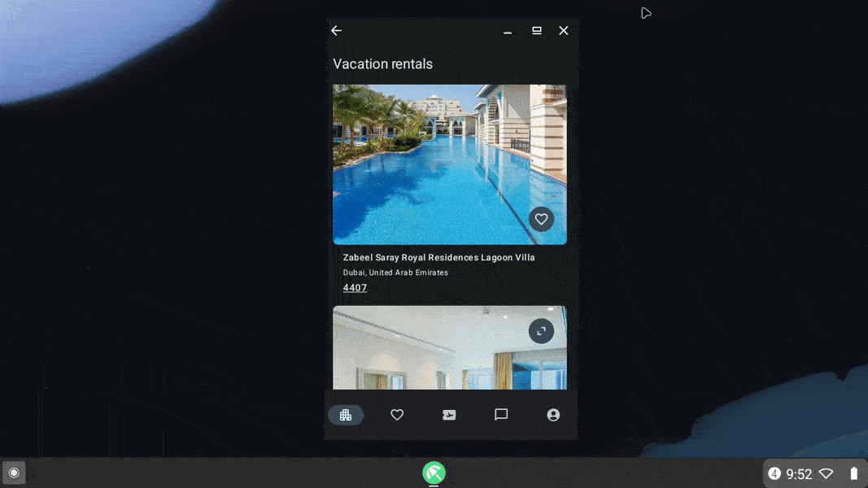The width and height of the screenshot is (868, 488).
Task: Check the battery status icon
Action: tap(853, 473)
